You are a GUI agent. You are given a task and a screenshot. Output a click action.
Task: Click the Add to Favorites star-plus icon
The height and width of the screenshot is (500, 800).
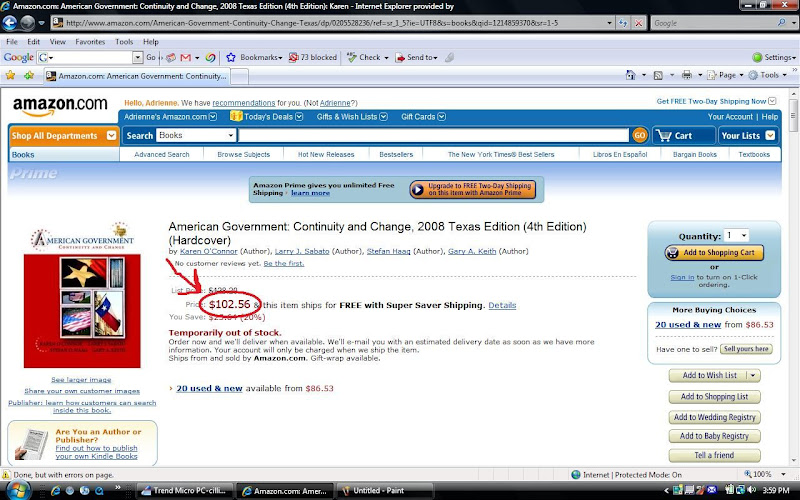29,76
